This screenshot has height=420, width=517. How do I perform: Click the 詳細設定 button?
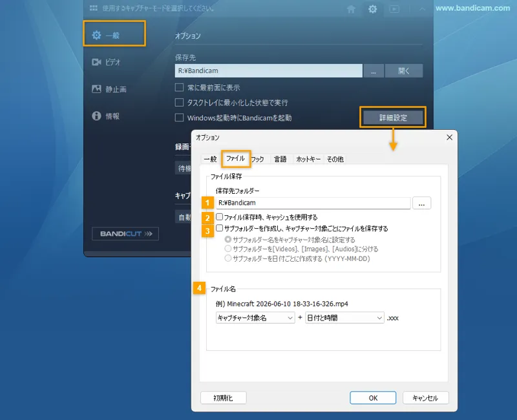click(393, 118)
